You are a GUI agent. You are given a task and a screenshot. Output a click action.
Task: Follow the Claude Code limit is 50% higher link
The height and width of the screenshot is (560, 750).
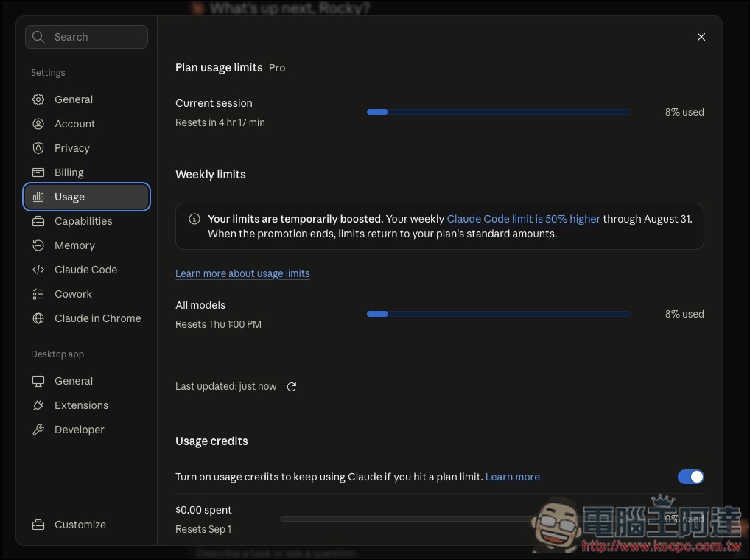[523, 219]
